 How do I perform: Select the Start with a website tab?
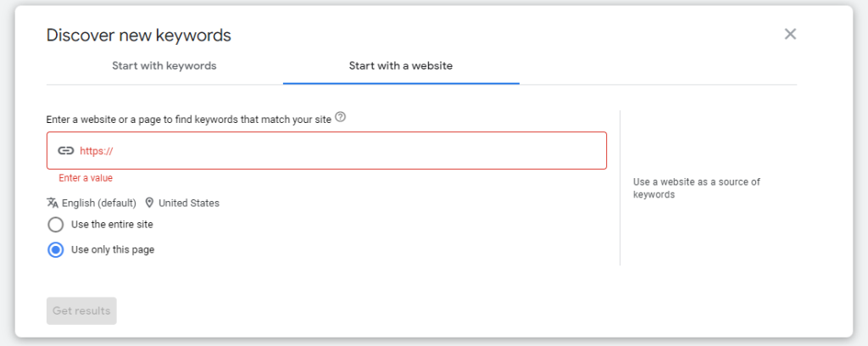click(401, 66)
